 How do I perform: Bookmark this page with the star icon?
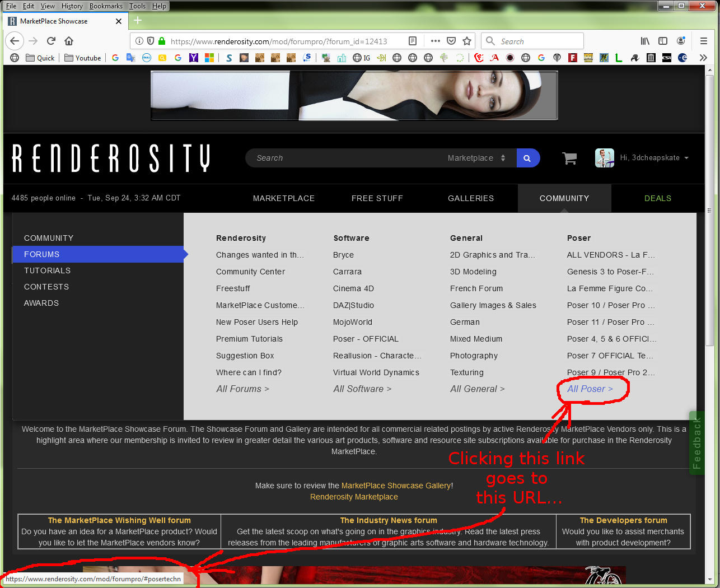(467, 41)
